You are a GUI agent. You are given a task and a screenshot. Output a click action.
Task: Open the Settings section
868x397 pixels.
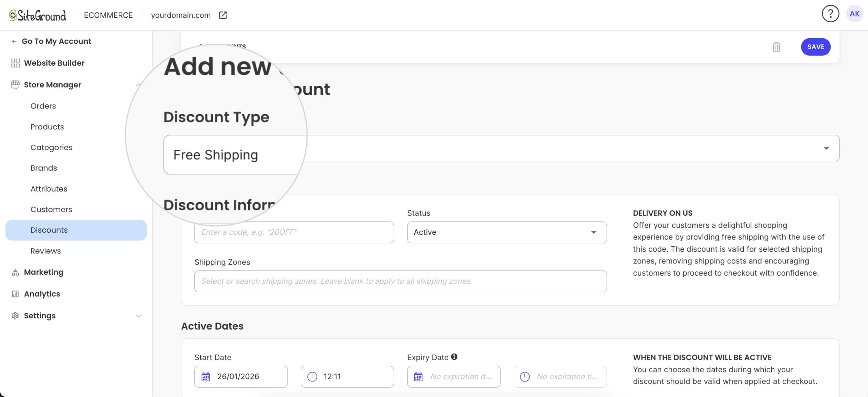pos(40,316)
